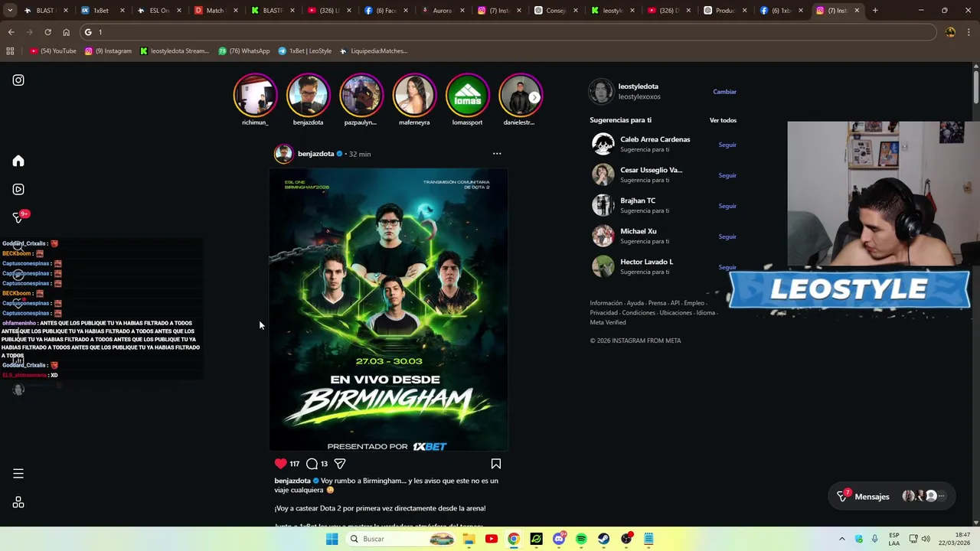The width and height of the screenshot is (980, 551).
Task: Open benjazdota's avatar in the post header
Action: click(x=284, y=154)
